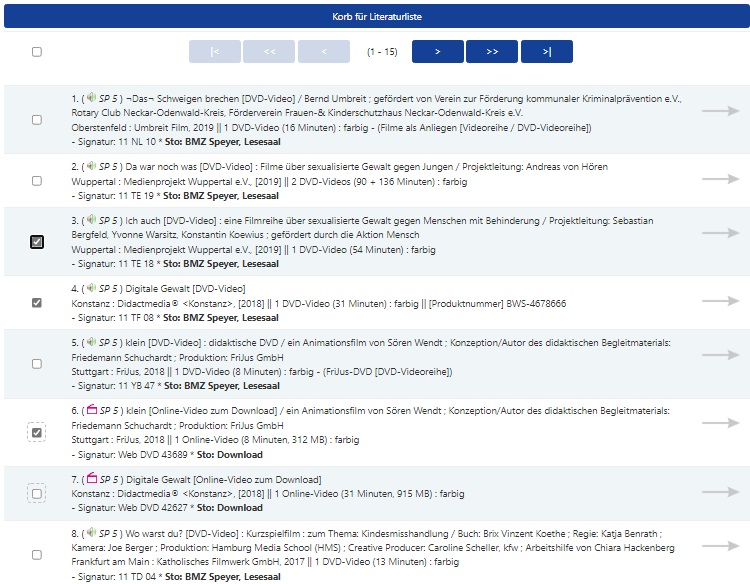
Task: Open details arrow for entry 7 Digitale Gewalt
Action: click(x=721, y=492)
